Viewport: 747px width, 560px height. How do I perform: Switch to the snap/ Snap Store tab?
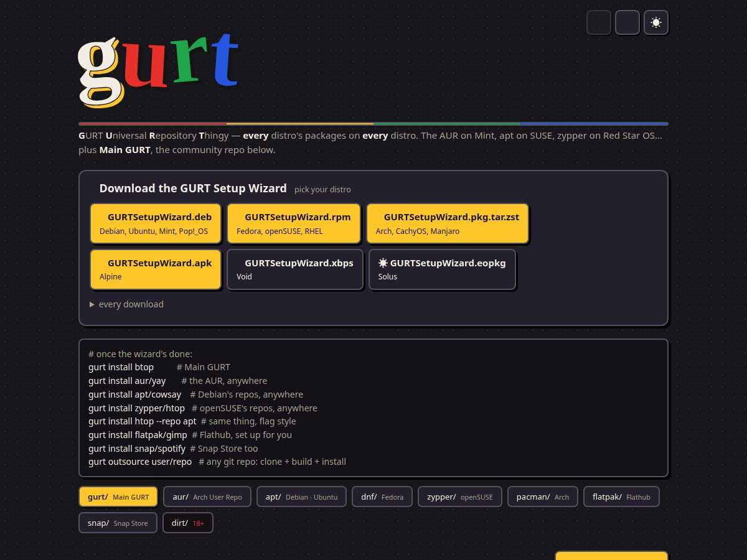pos(118,523)
